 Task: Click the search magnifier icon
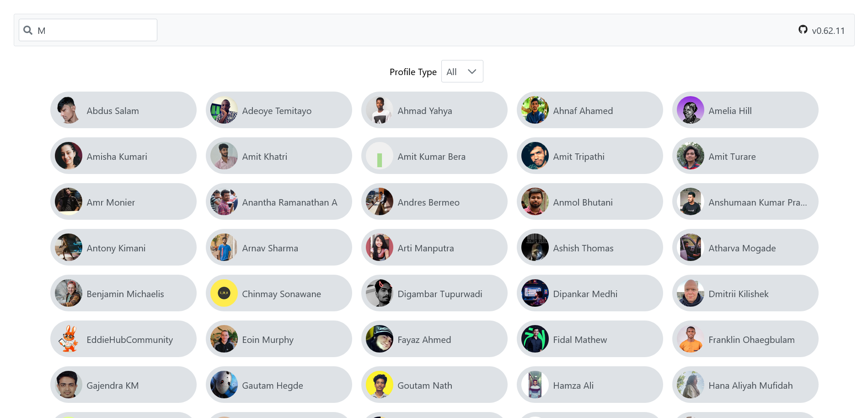coord(28,30)
